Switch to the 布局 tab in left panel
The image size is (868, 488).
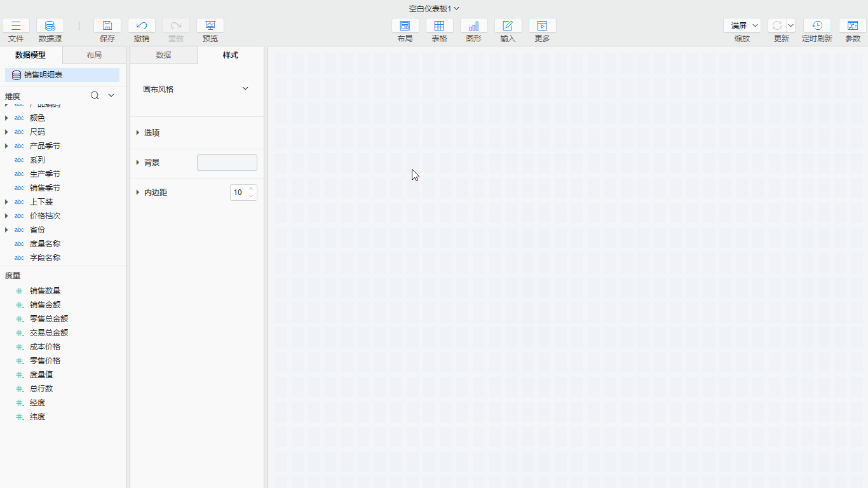pos(94,55)
